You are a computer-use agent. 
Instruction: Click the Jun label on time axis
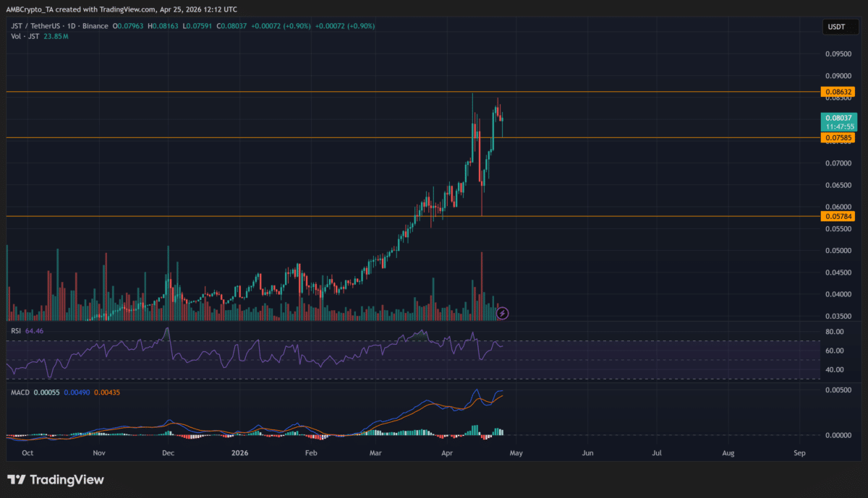(x=588, y=452)
